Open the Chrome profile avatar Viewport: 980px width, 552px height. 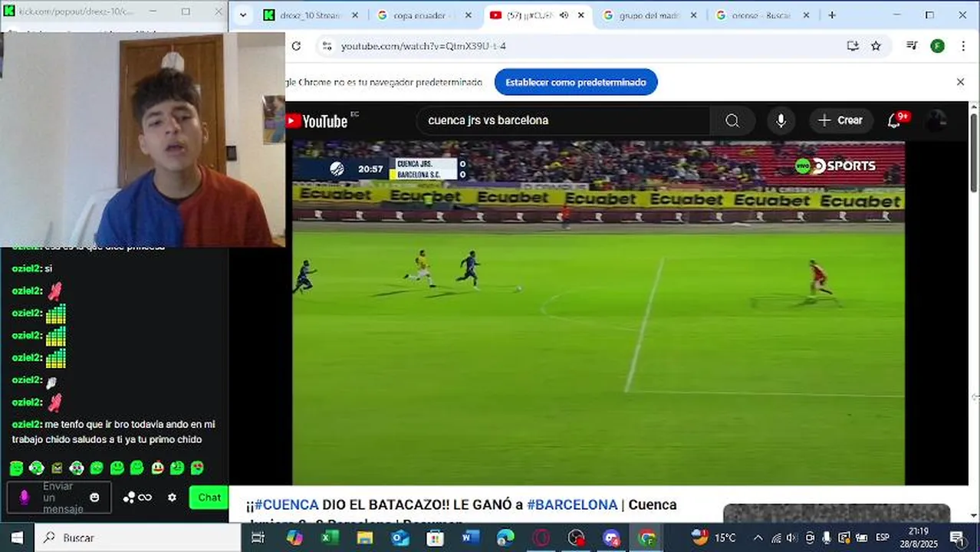tap(937, 46)
